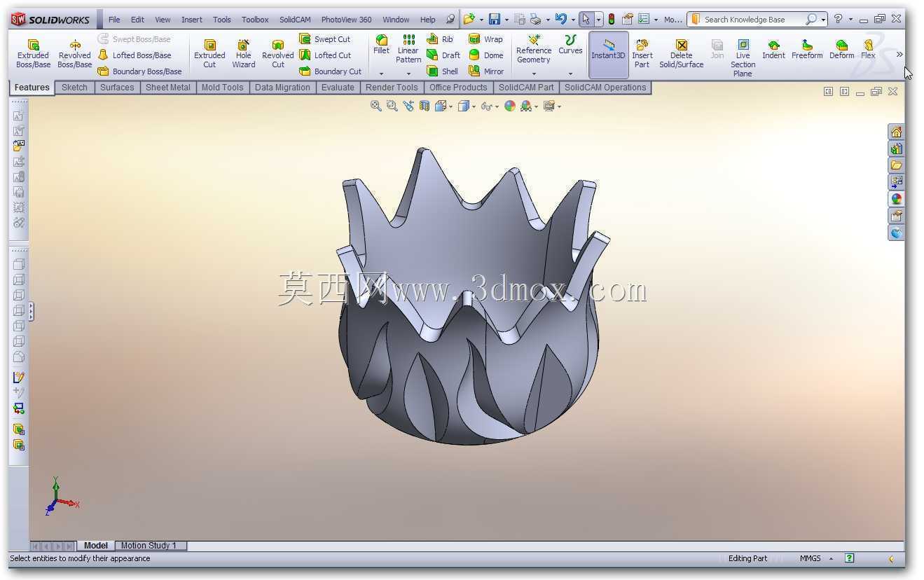
Task: Click the Rebuild traffic light icon
Action: pyautogui.click(x=611, y=19)
